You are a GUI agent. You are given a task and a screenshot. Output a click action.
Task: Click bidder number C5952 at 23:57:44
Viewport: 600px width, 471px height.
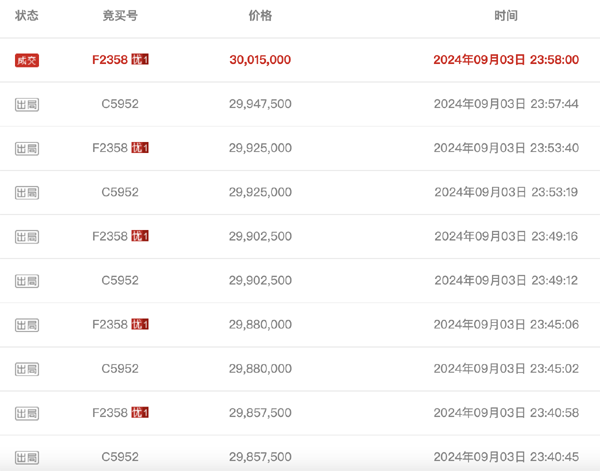[x=120, y=104]
